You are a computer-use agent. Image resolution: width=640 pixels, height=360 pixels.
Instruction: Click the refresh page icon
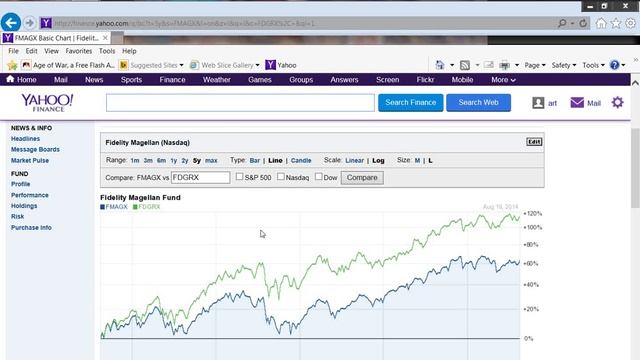(583, 23)
